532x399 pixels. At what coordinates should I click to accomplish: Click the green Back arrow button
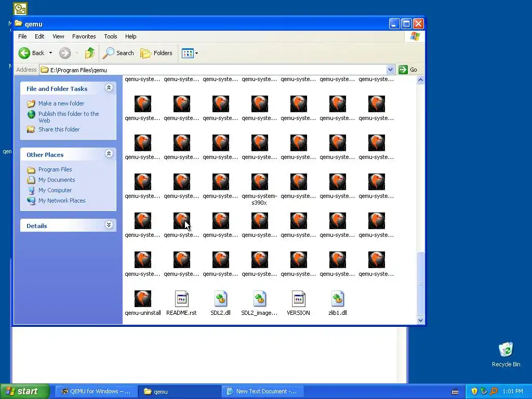(x=24, y=53)
